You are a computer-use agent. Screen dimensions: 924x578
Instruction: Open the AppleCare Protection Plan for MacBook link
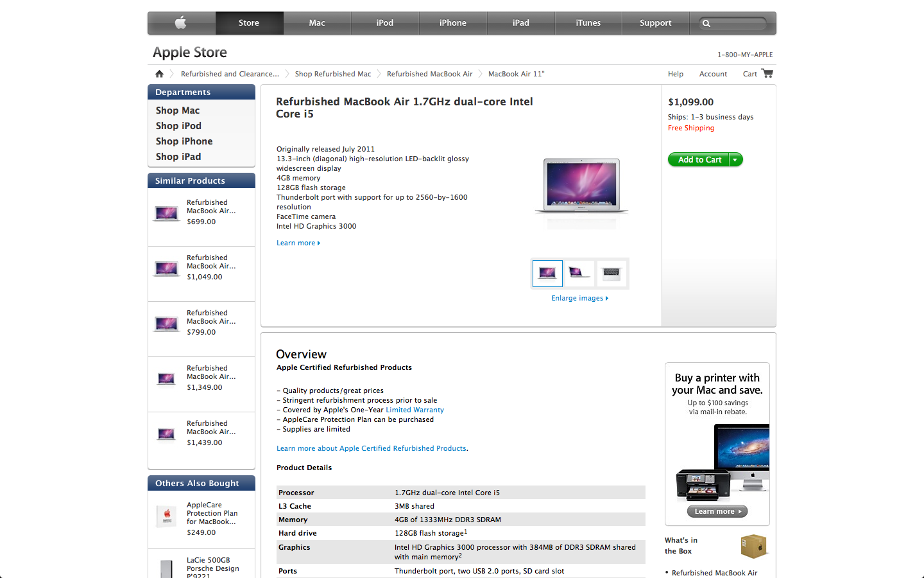point(212,513)
